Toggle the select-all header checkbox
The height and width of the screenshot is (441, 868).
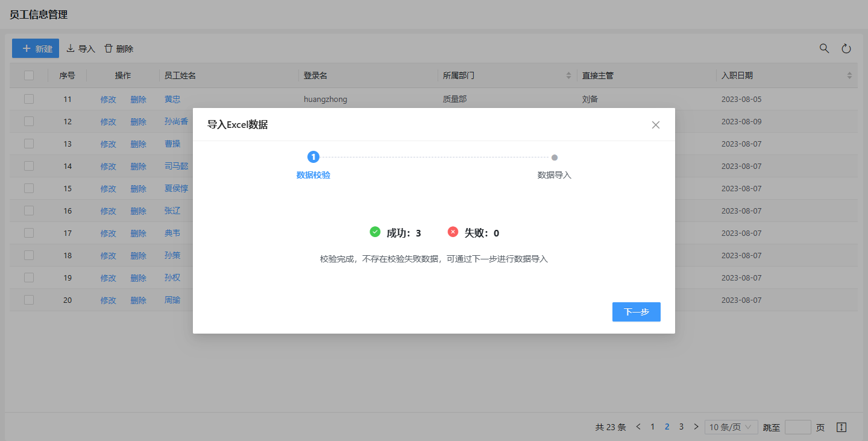pos(29,75)
